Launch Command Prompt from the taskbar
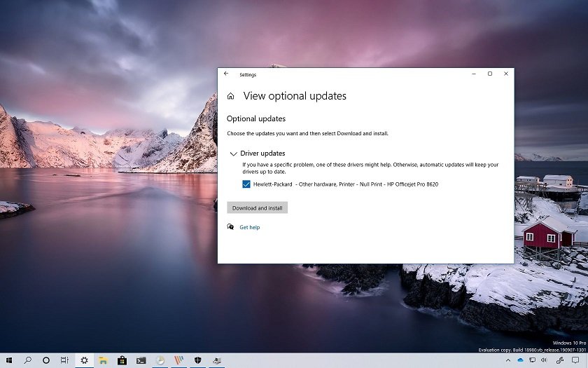Image resolution: width=588 pixels, height=368 pixels. (x=141, y=360)
